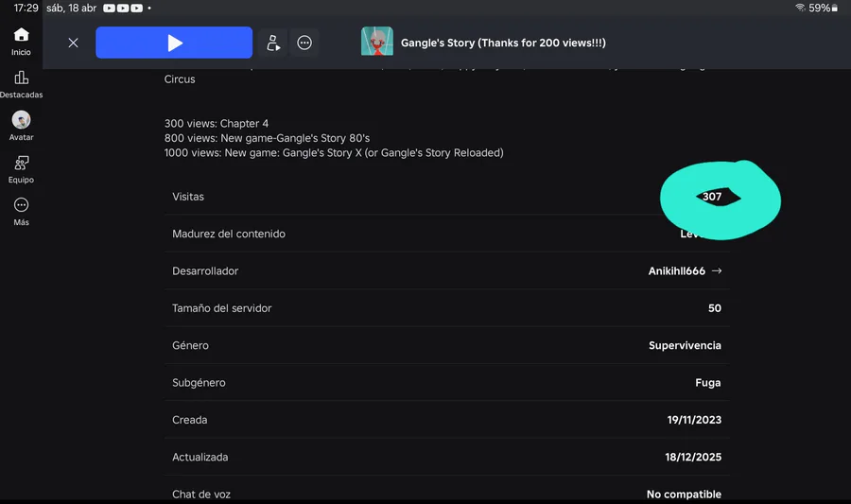This screenshot has height=504, width=851.
Task: Tap the sáb, 18 abr date
Action: click(x=72, y=9)
